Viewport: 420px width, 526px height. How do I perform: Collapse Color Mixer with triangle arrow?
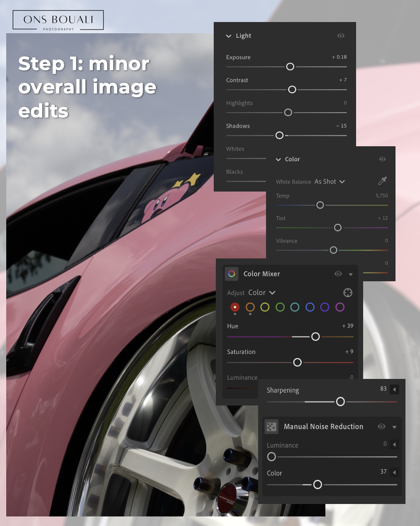coord(351,274)
